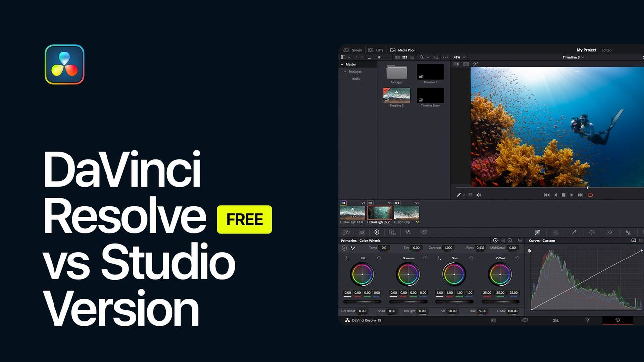Open the Media Pool sort menu
644x362 pixels.
436,57
